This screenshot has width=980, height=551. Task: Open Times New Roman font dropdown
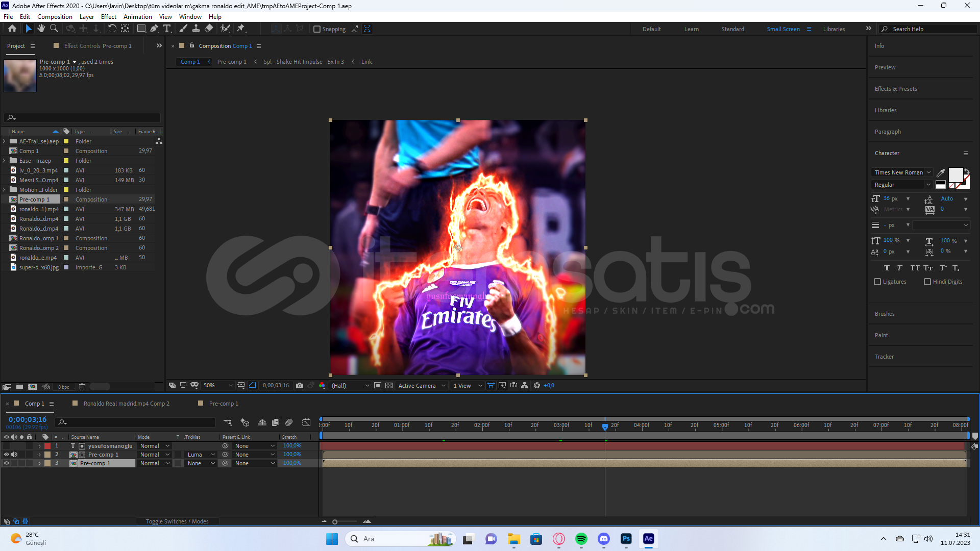click(902, 172)
